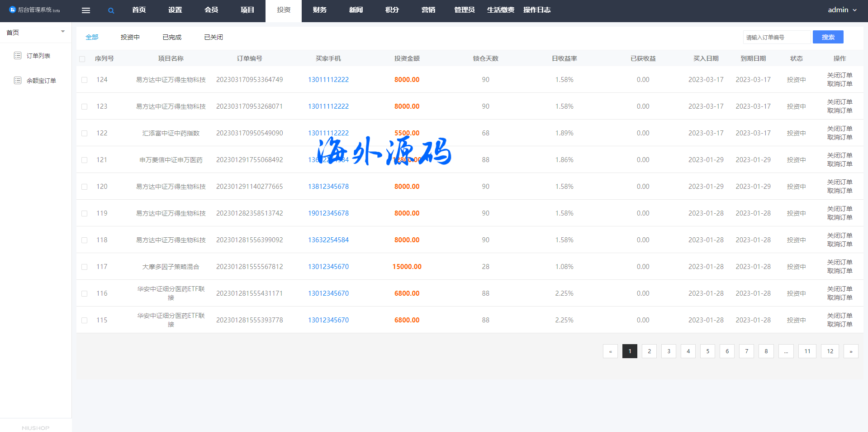Screen dimensions: 868x432
Task: Click the 余额宝订单 icon in sidebar
Action: tap(18, 80)
